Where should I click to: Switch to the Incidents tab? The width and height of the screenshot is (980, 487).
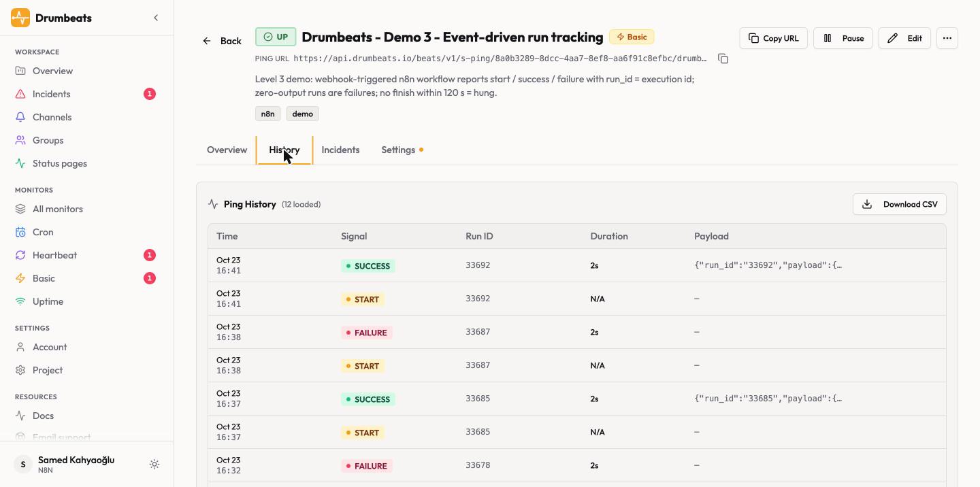tap(340, 150)
